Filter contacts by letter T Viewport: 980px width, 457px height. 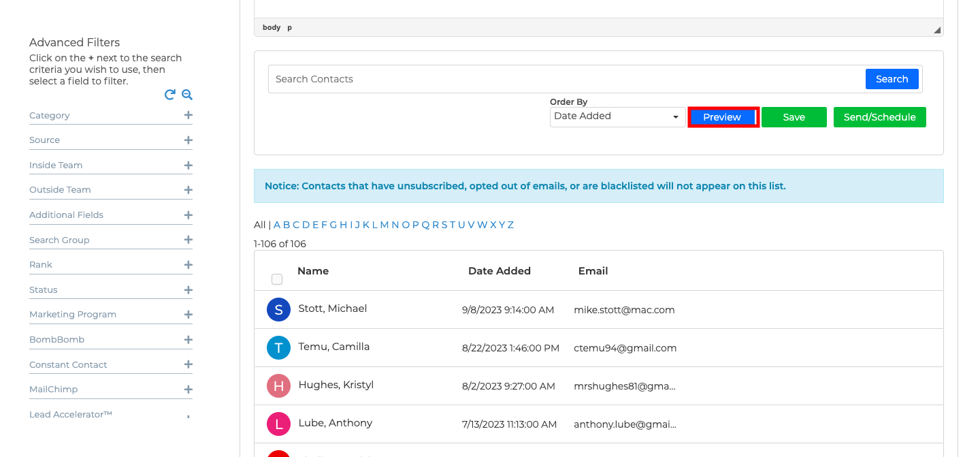(453, 225)
